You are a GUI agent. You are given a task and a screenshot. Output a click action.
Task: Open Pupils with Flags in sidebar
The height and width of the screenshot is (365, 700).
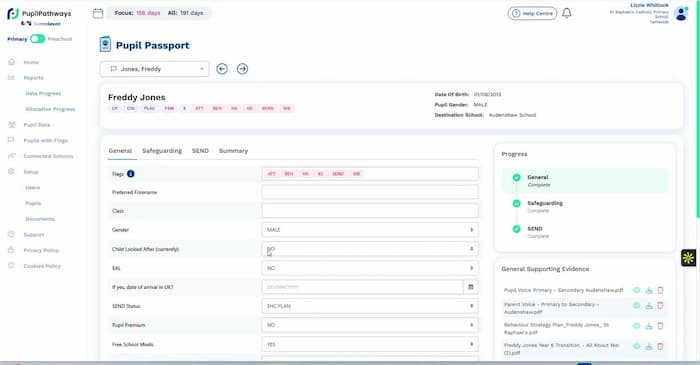coord(46,141)
